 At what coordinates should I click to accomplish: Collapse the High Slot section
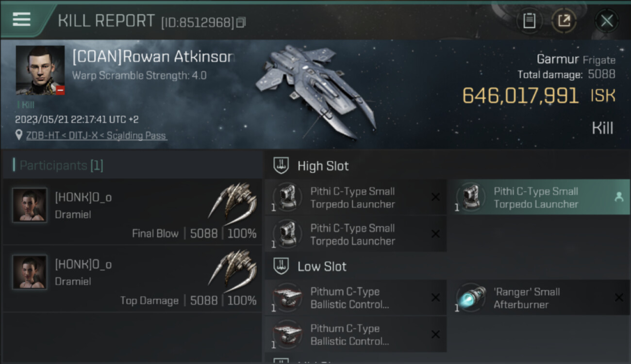click(x=282, y=165)
